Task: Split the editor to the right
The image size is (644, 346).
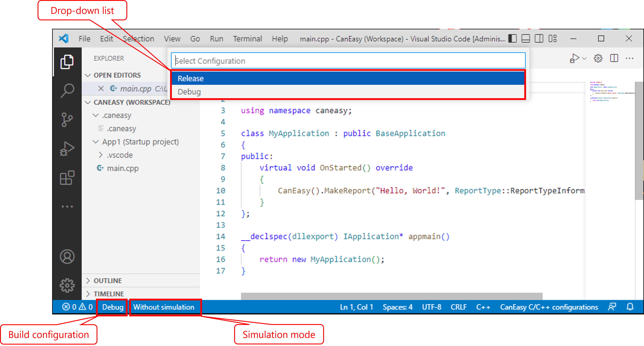Action: coord(614,58)
